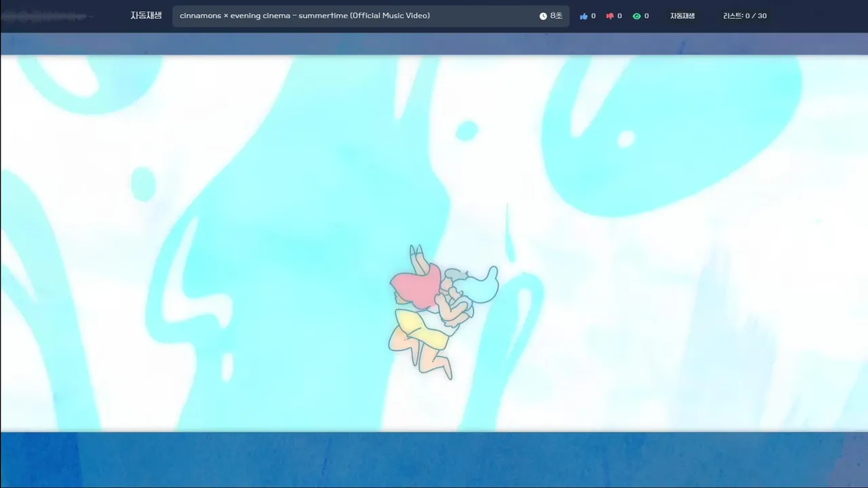Click the 자동재생 label left of the title
This screenshot has width=868, height=488.
146,16
